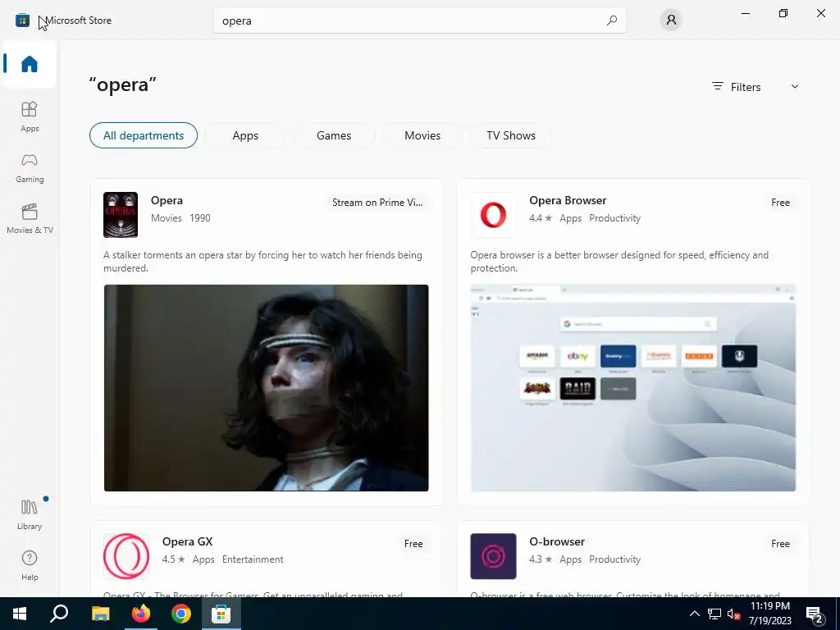
Task: Expand the Filters dropdown
Action: (756, 87)
